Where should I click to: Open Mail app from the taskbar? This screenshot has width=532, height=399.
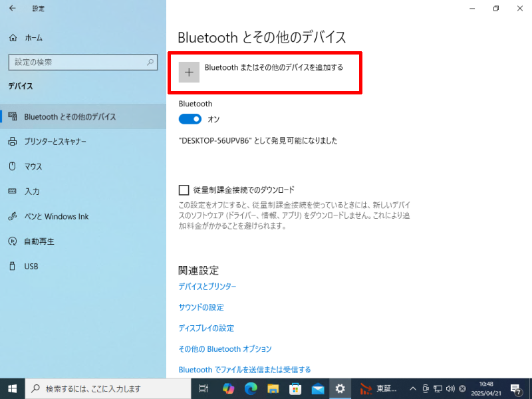[x=318, y=389]
